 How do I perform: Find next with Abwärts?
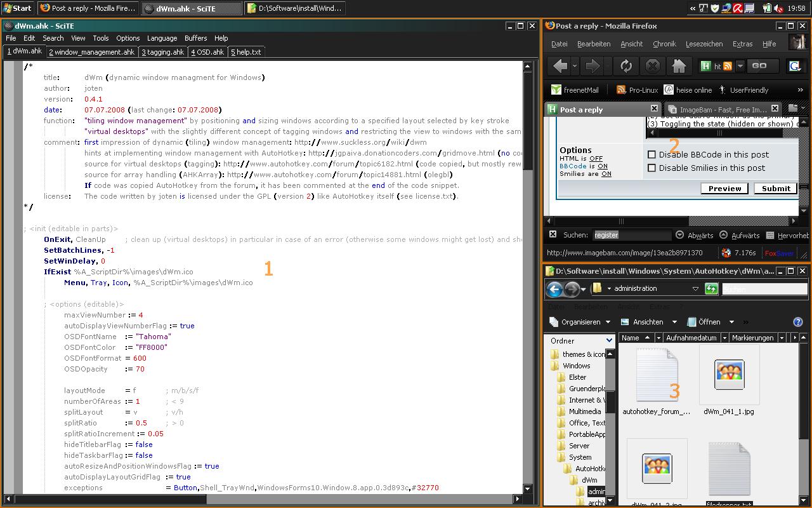pos(694,235)
